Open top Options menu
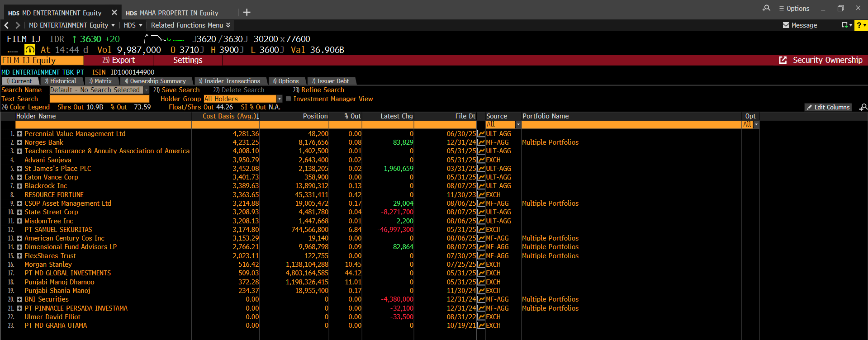 tap(794, 8)
